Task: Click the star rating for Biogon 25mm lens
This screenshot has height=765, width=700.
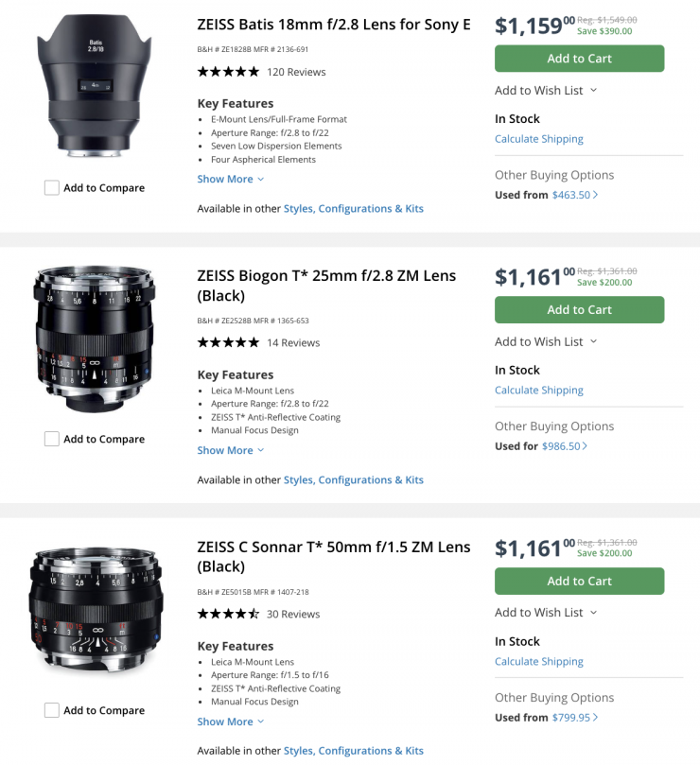Action: tap(228, 342)
